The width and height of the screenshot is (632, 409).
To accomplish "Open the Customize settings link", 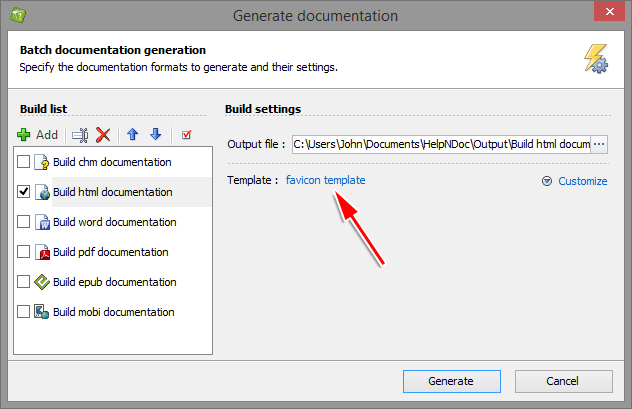I will pyautogui.click(x=583, y=181).
